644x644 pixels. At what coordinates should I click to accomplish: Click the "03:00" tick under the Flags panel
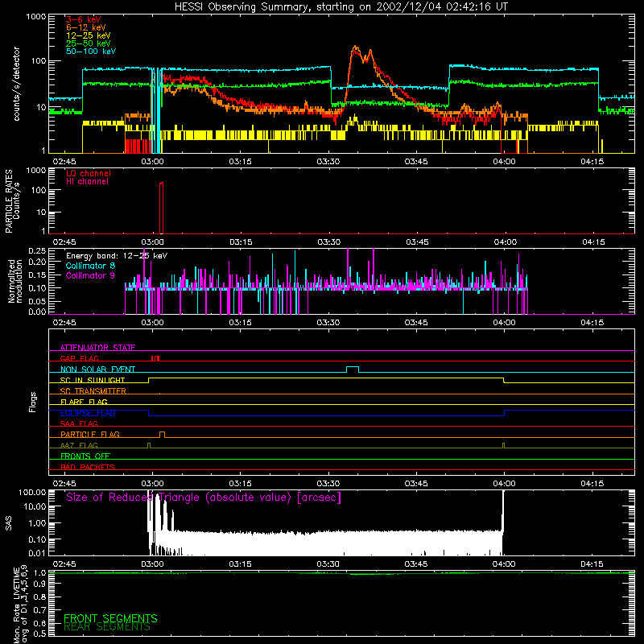[x=152, y=484]
